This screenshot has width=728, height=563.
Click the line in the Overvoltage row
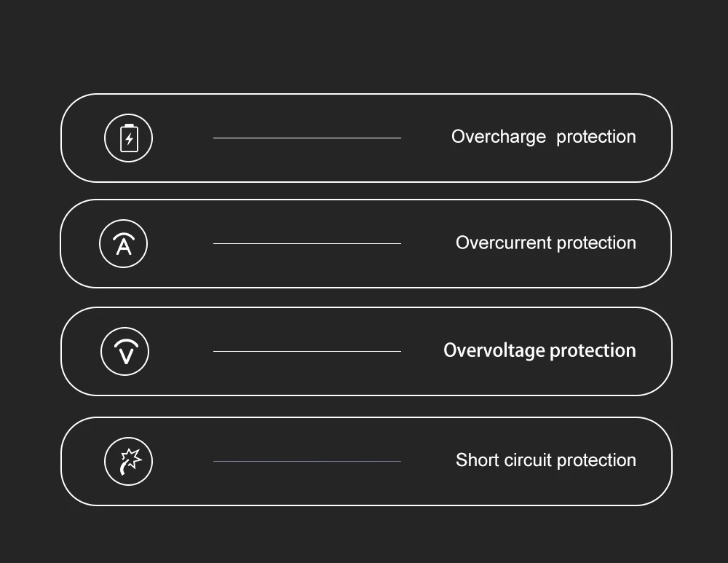(307, 351)
